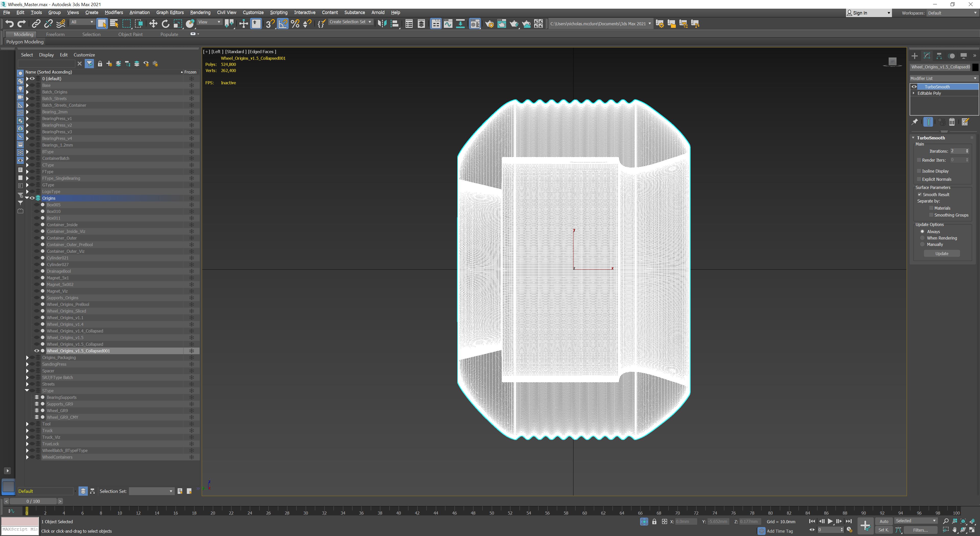Open Rendered Frame Window

pos(502,23)
